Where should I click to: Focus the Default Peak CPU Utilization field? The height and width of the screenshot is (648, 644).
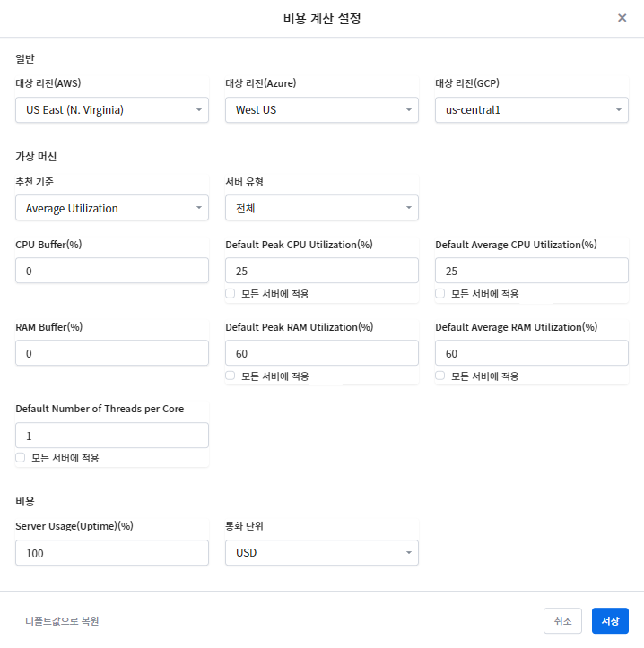tap(321, 271)
